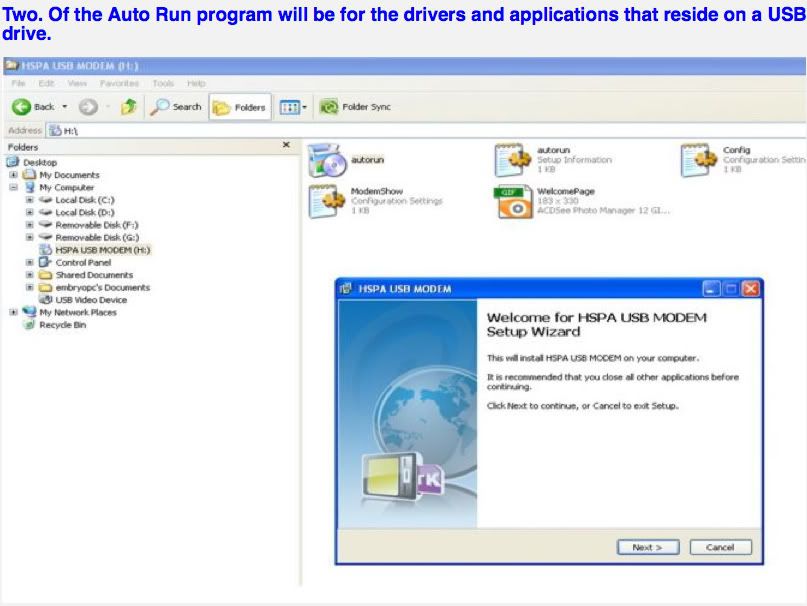Image resolution: width=807 pixels, height=606 pixels.
Task: Click the HSPA USB MODEM wizard title icon
Action: click(345, 289)
